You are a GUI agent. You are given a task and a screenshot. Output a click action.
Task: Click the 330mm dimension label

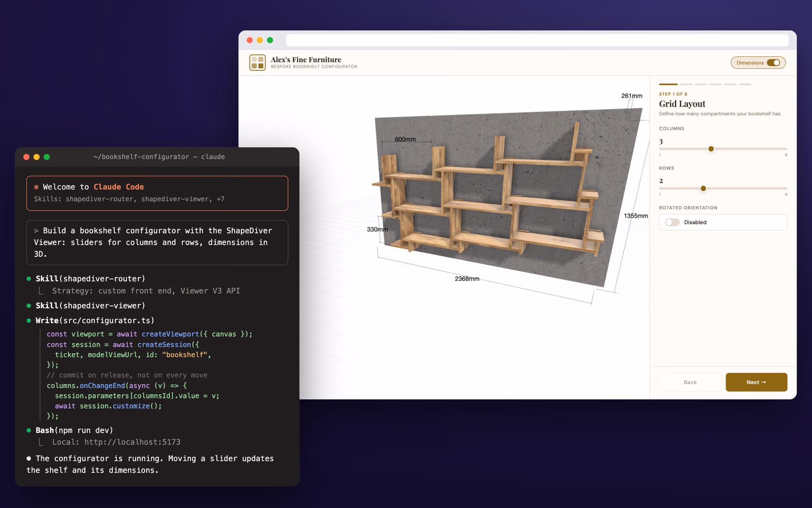(377, 229)
